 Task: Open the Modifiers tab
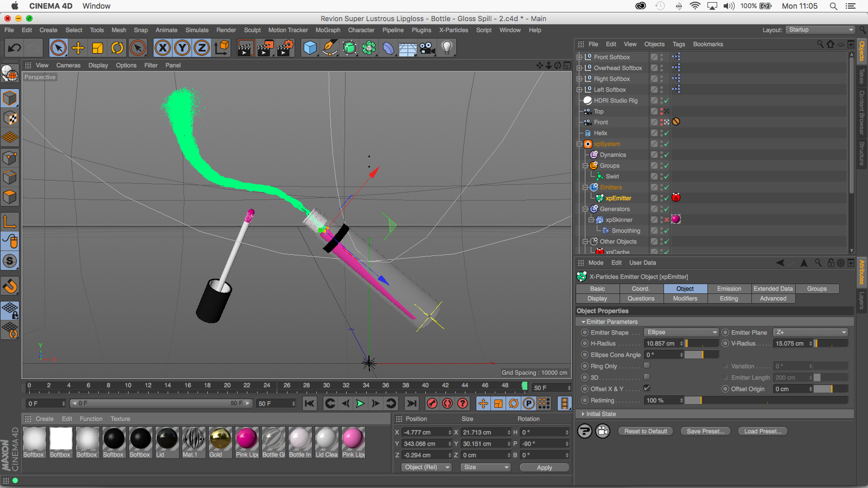685,299
